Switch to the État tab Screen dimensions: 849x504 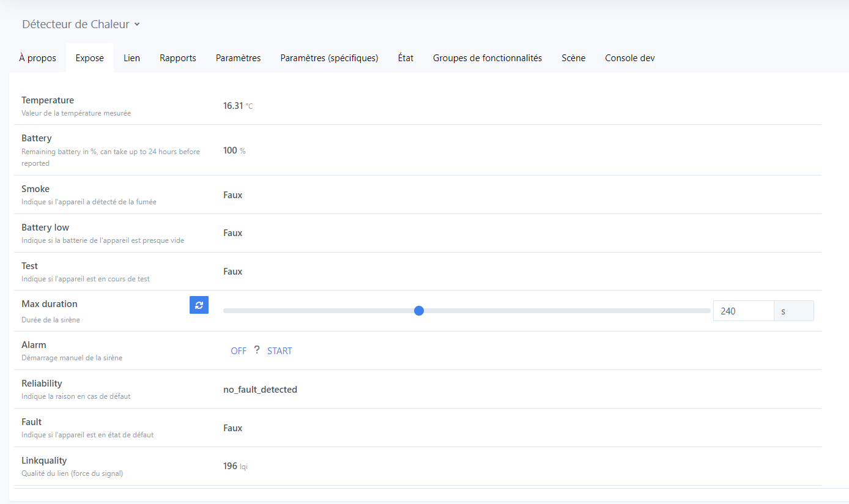tap(405, 58)
